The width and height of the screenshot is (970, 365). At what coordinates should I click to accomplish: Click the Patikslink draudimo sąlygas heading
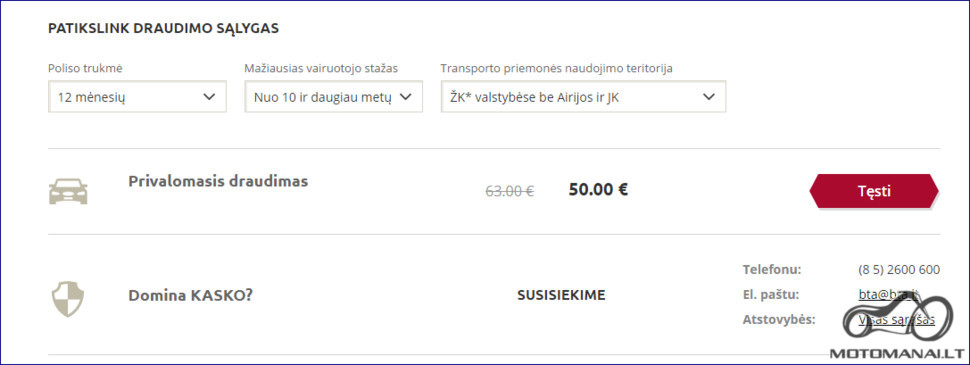click(163, 28)
